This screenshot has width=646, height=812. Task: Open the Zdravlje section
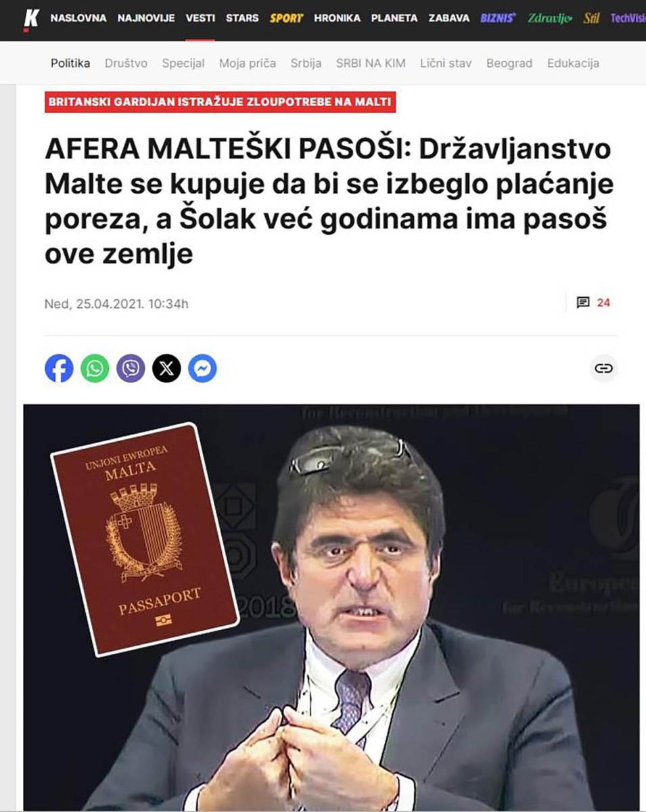(x=550, y=18)
